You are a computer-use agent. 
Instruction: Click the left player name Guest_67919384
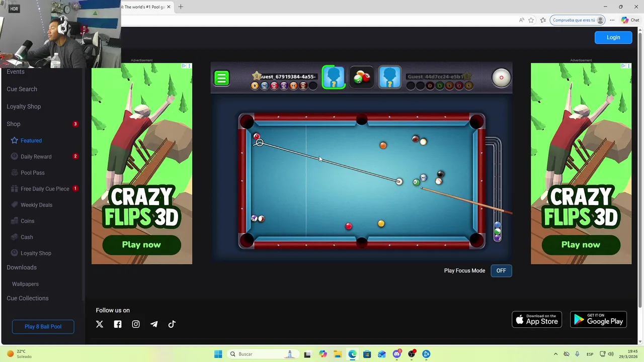coord(287,76)
